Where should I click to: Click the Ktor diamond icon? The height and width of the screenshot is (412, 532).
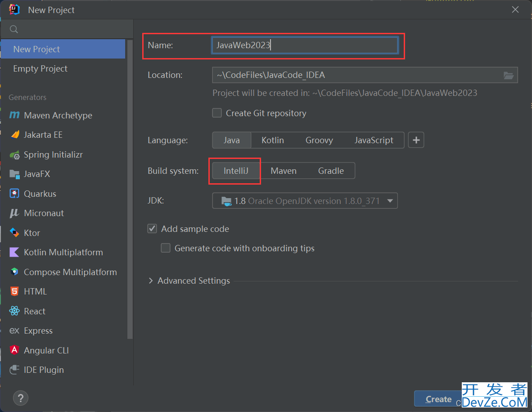point(14,232)
